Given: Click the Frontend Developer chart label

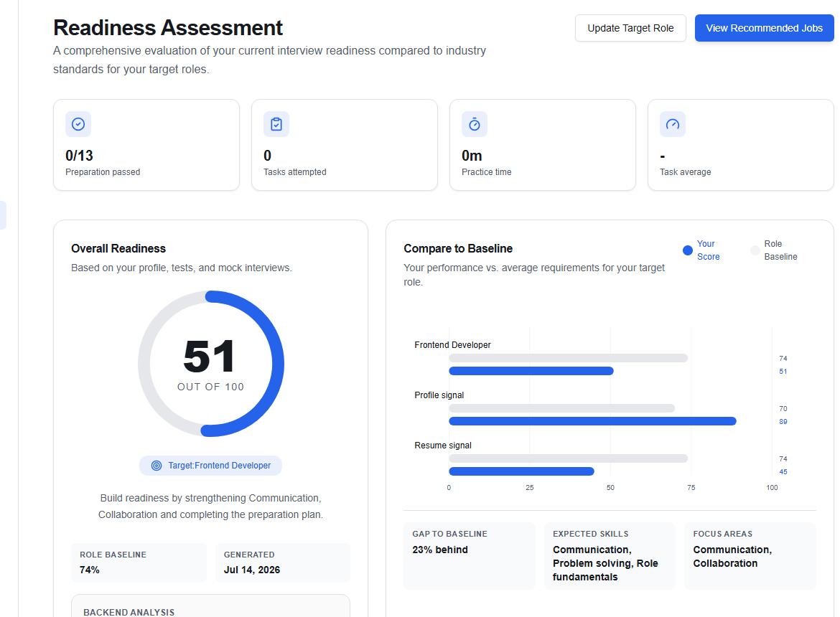Looking at the screenshot, I should [x=453, y=345].
